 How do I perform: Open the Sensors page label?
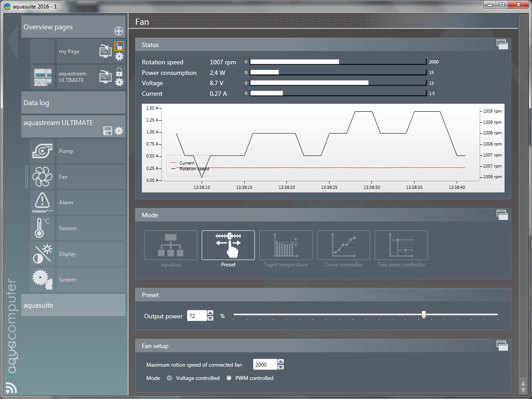pyautogui.click(x=68, y=228)
